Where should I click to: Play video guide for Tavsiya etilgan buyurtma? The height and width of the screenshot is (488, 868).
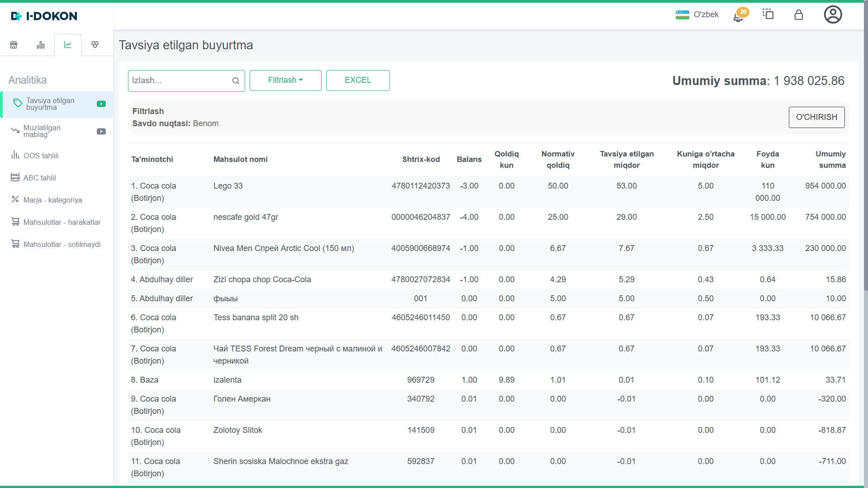click(101, 104)
